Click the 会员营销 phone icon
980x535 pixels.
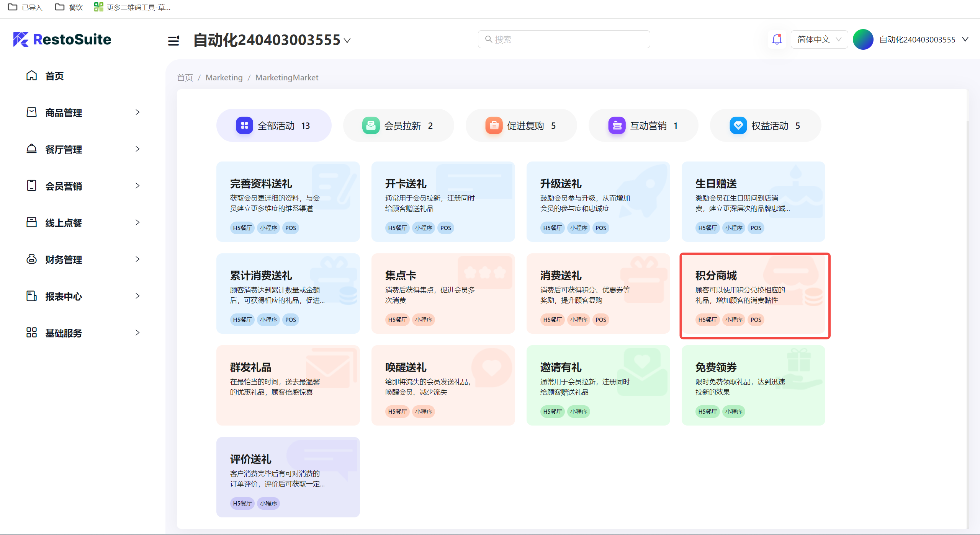(x=31, y=186)
